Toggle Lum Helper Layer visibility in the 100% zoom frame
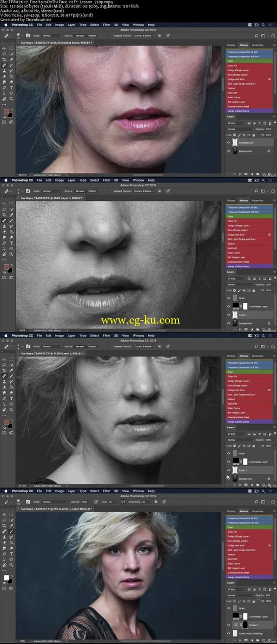Image resolution: width=277 pixels, height=644 pixels. (x=228, y=306)
